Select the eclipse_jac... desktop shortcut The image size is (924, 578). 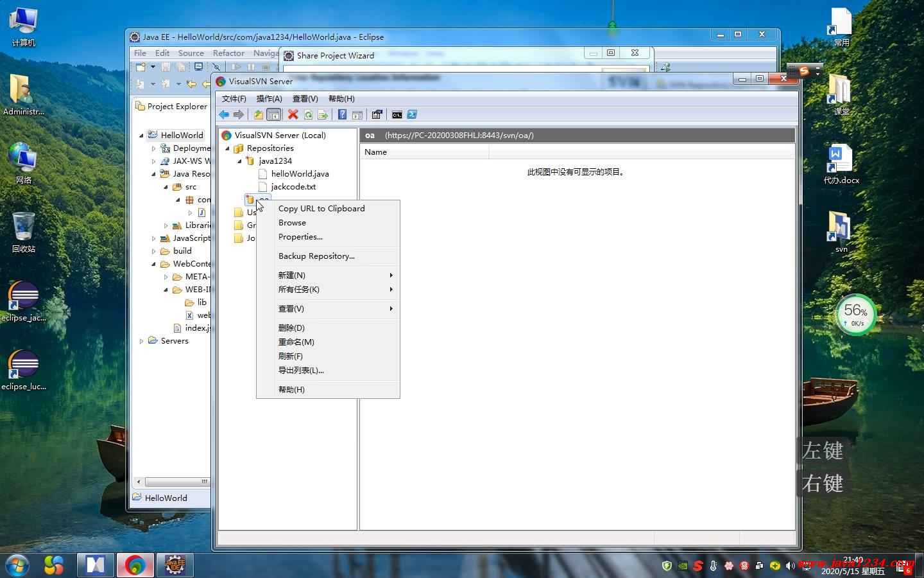point(24,302)
